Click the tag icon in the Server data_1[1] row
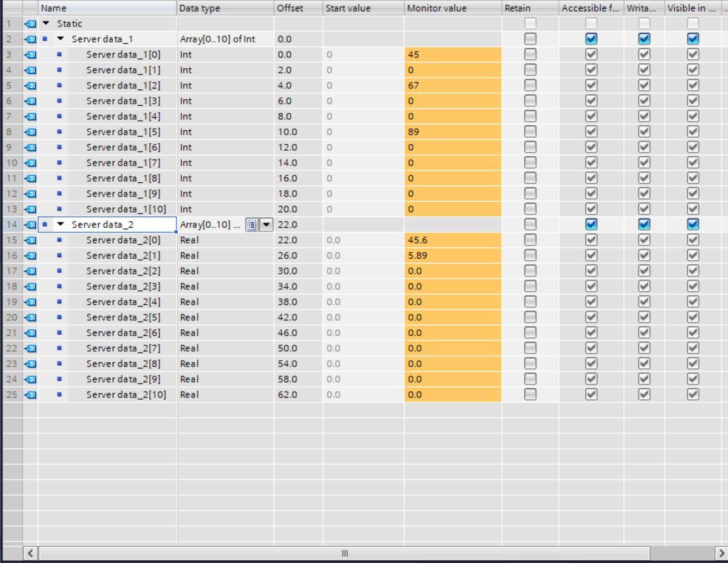Image resolution: width=728 pixels, height=563 pixels. [30, 70]
